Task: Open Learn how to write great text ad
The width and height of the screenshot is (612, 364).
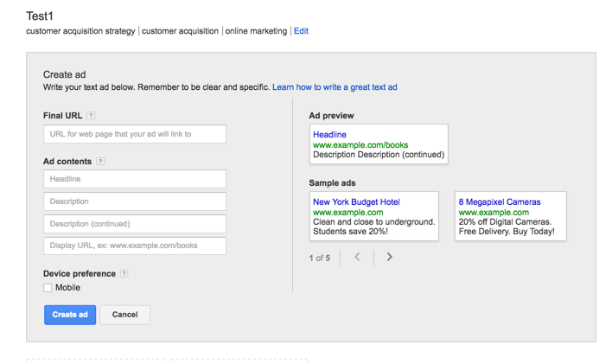Action: pyautogui.click(x=335, y=87)
